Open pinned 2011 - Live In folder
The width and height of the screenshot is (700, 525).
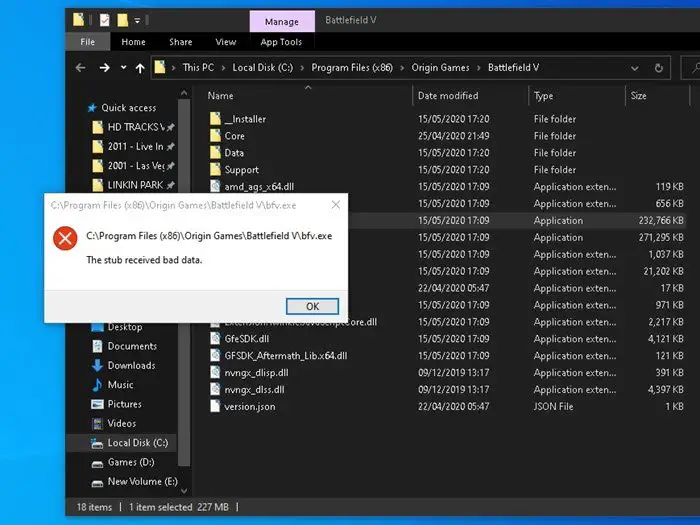tap(135, 146)
